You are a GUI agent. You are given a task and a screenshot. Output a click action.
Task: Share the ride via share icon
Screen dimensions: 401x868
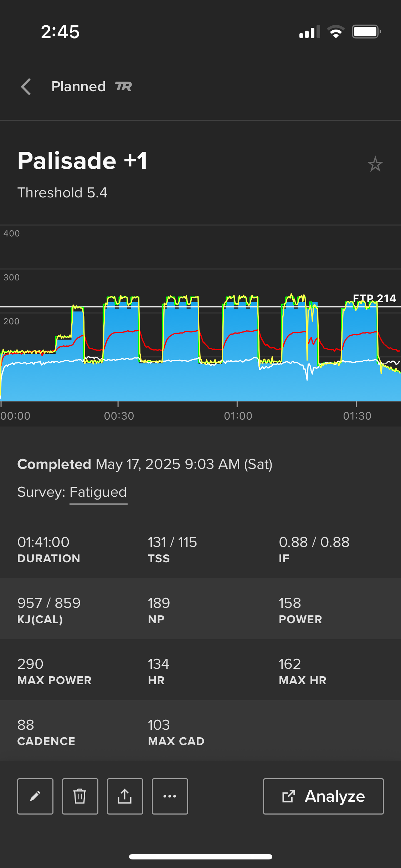point(125,796)
